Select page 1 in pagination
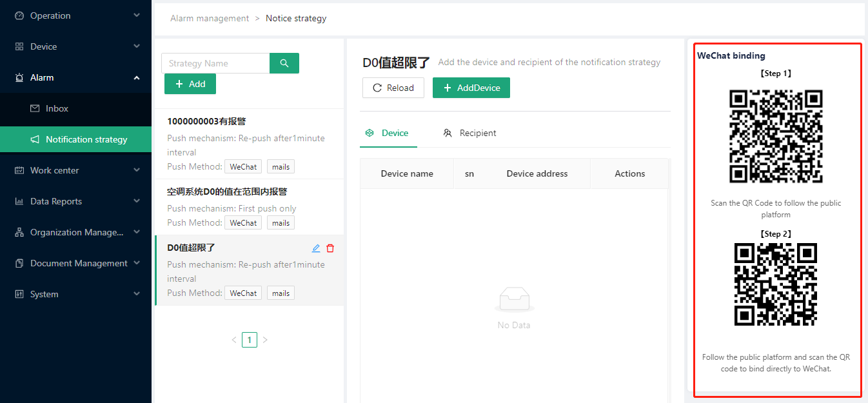 (x=250, y=340)
